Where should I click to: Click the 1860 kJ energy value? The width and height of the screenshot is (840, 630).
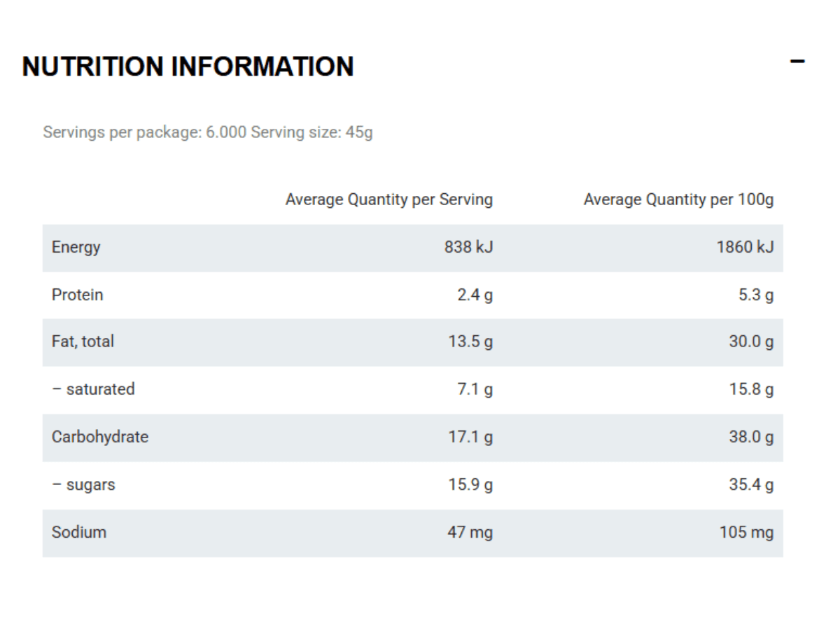click(745, 247)
